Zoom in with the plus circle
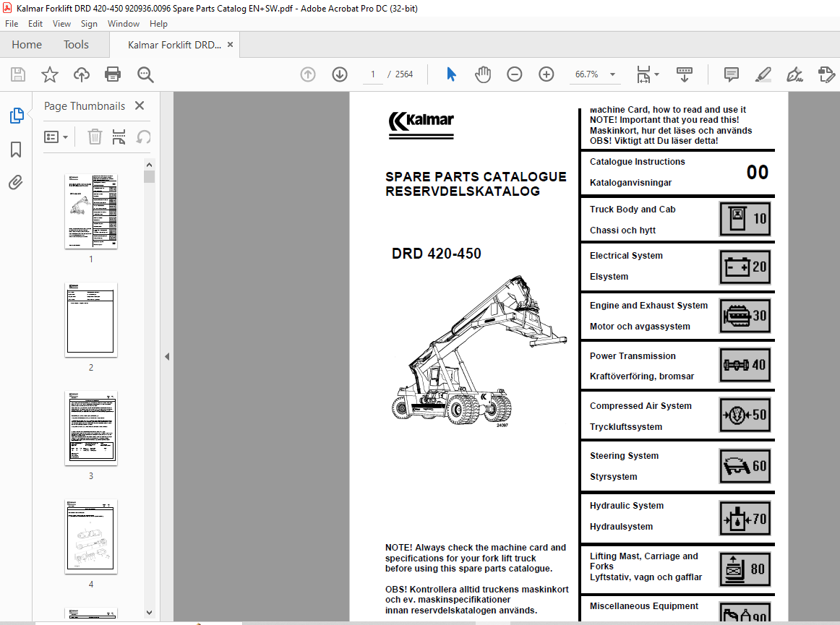The image size is (840, 625). pos(547,74)
